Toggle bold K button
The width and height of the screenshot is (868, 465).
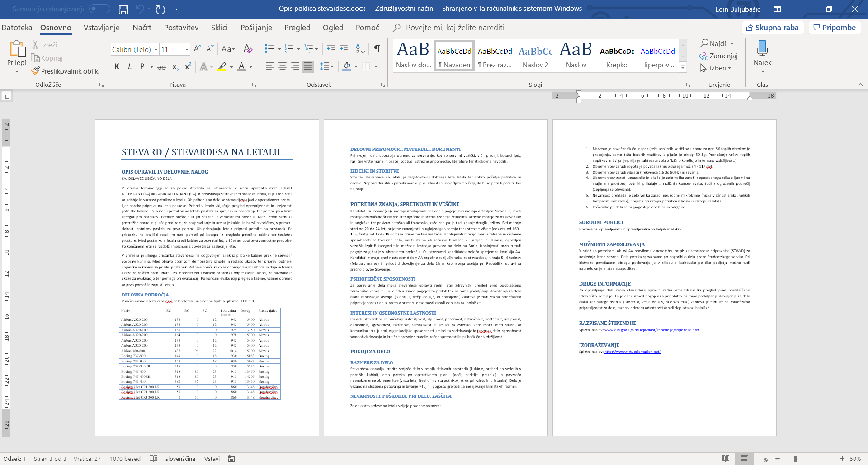point(117,67)
